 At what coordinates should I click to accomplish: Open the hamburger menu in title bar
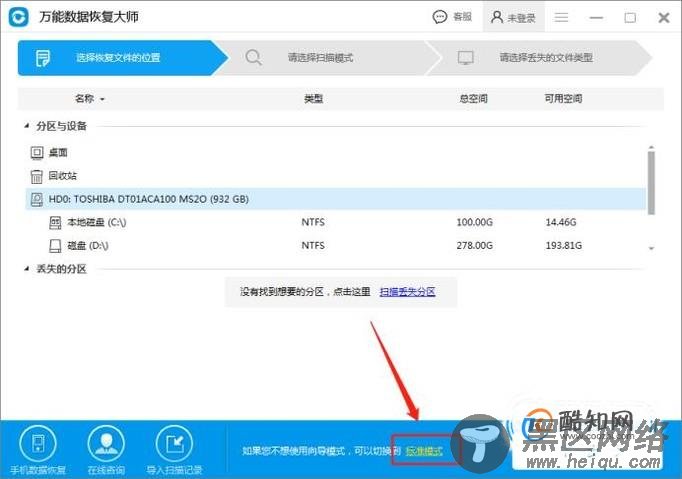pos(561,17)
